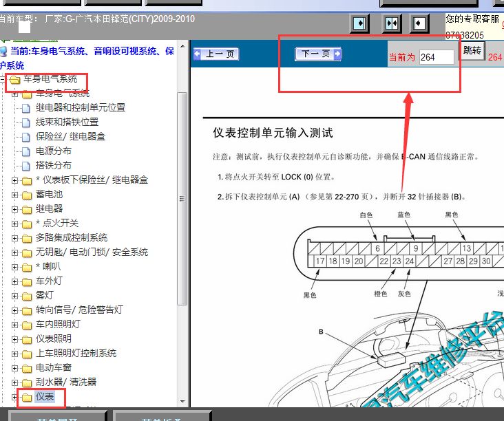Image resolution: width=504 pixels, height=421 pixels.
Task: Click the 多路集成控制系统 folder icon
Action: pos(27,239)
